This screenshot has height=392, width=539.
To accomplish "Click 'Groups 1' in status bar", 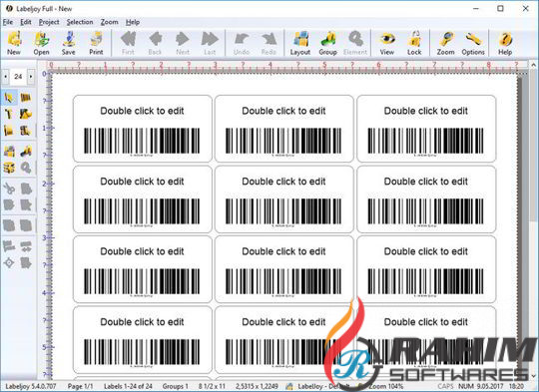I will pyautogui.click(x=176, y=386).
